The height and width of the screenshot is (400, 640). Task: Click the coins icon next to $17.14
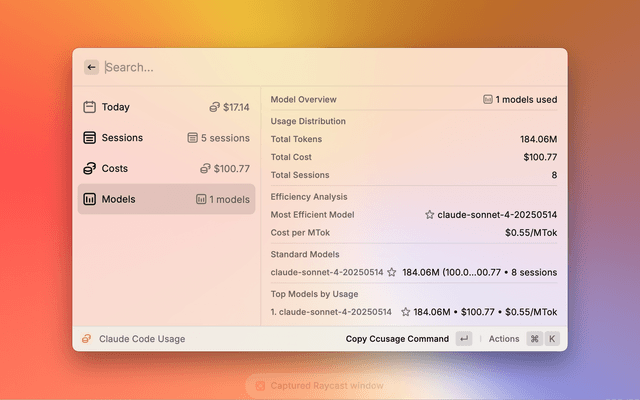(x=214, y=107)
